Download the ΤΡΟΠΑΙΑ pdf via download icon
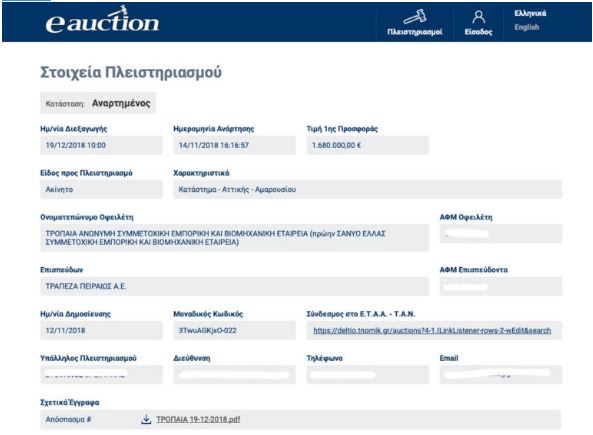The height and width of the screenshot is (435, 593). [146, 419]
